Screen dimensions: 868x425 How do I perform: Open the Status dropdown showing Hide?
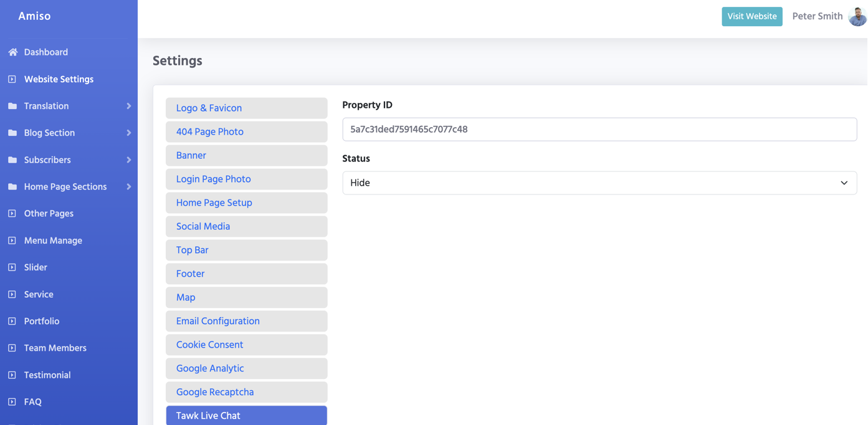pos(599,183)
